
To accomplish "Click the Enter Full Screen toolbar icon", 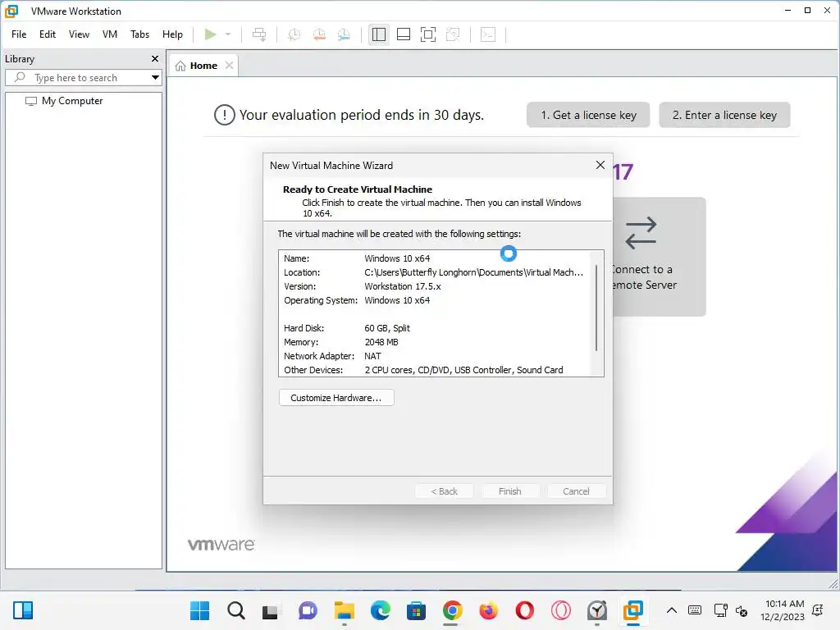I will tap(428, 34).
